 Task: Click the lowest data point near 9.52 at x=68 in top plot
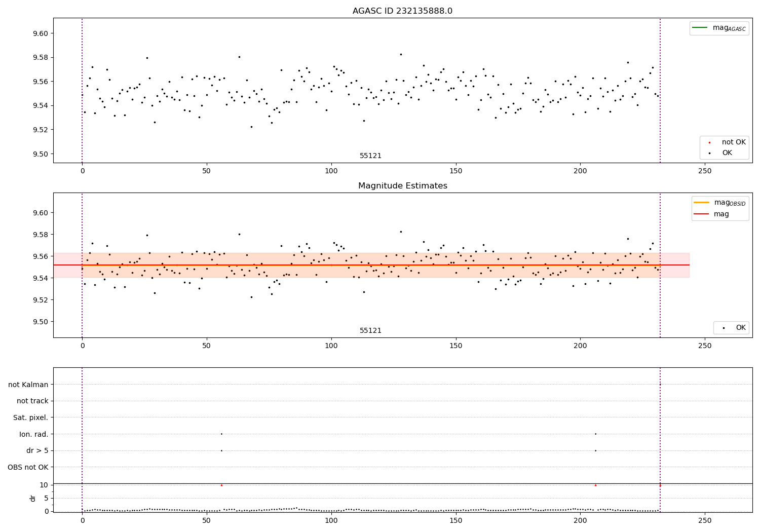251,127
